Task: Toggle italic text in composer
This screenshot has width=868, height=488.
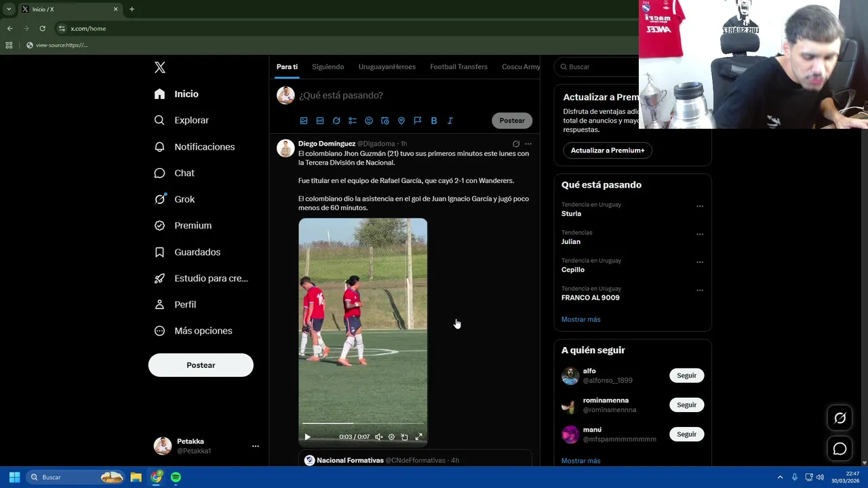Action: tap(450, 121)
